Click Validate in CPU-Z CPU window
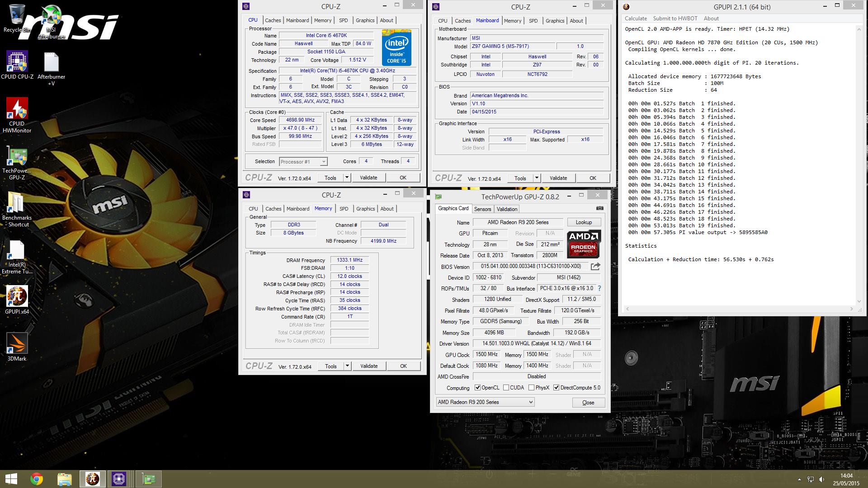Viewport: 868px width, 488px height. click(x=368, y=178)
